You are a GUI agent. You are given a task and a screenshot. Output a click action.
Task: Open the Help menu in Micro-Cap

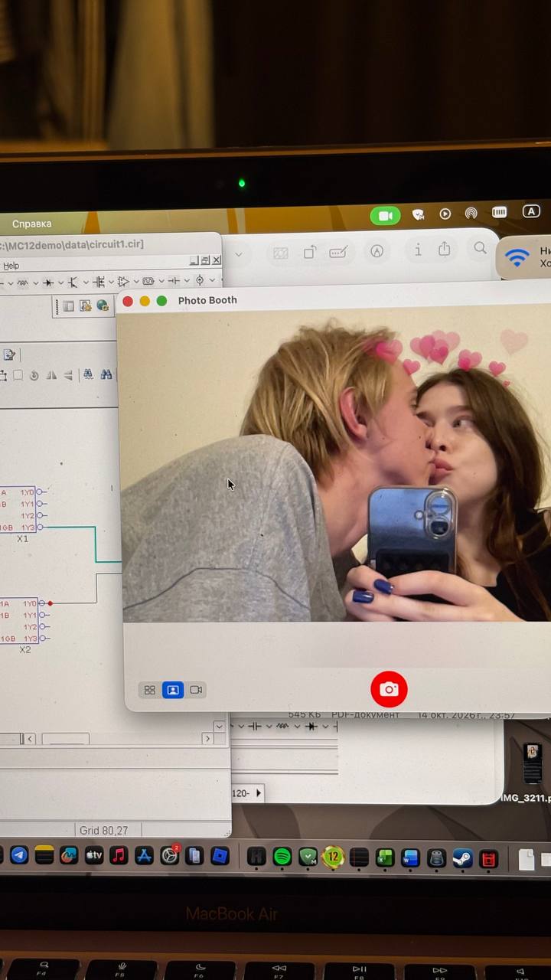[11, 266]
